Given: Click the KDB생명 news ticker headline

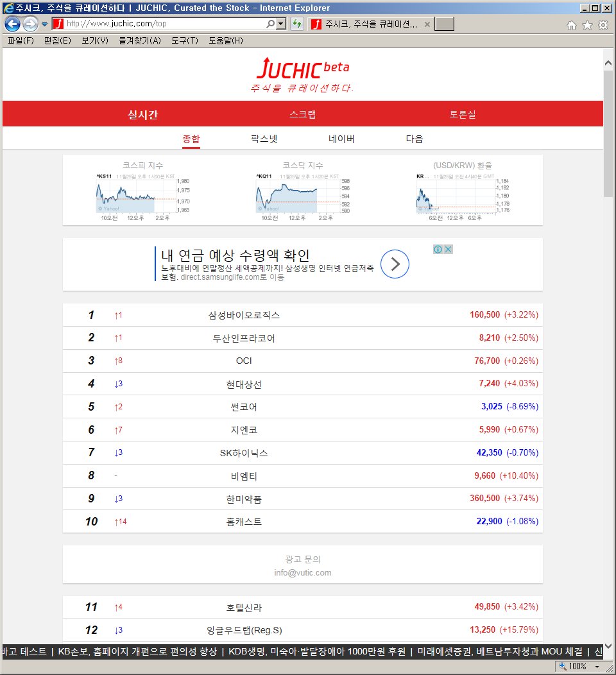Looking at the screenshot, I should click(316, 651).
